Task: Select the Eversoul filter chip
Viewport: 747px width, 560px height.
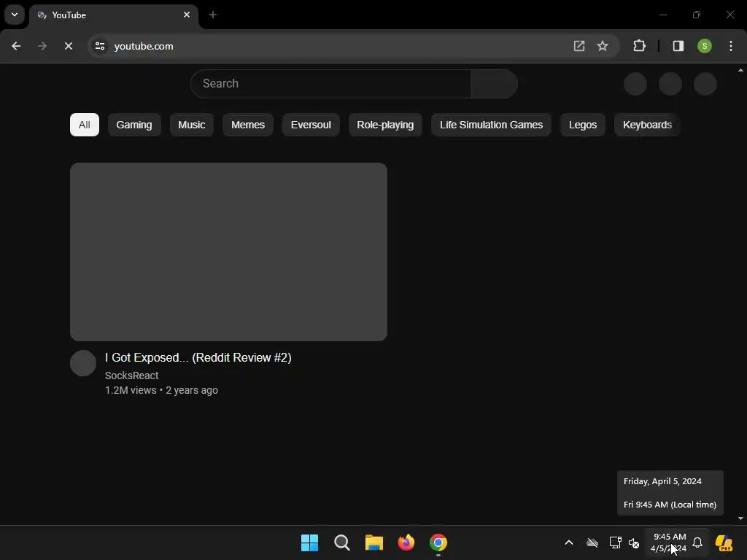Action: pyautogui.click(x=311, y=125)
